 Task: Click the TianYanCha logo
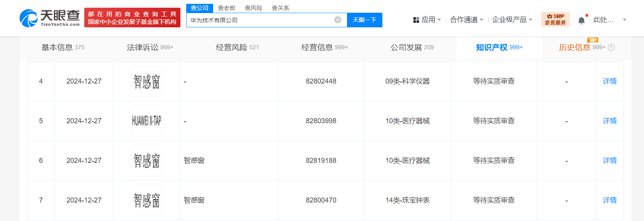click(x=50, y=18)
